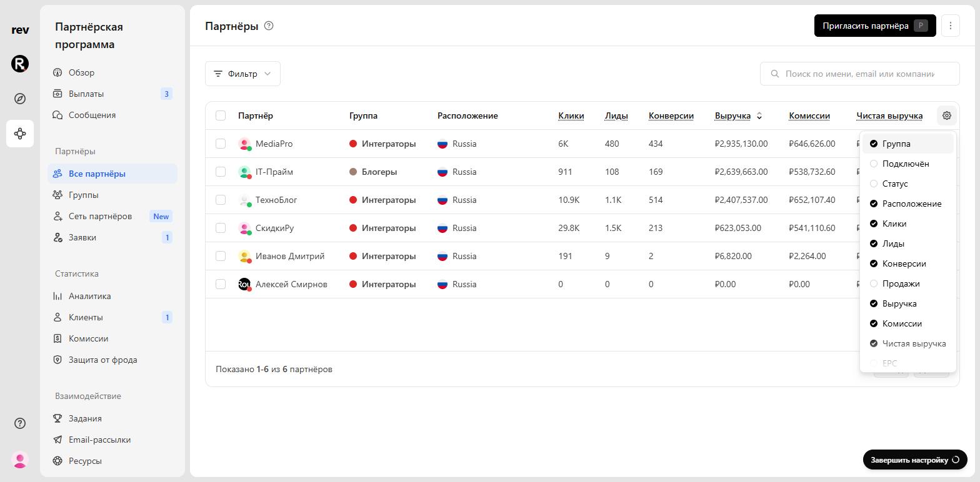The image size is (980, 482).
Task: Click the MediaPro partner avatar
Action: click(244, 144)
